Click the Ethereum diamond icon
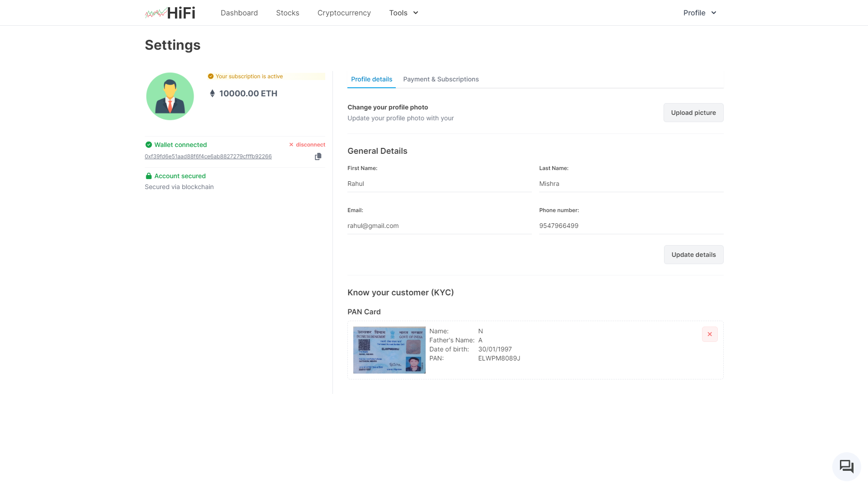This screenshot has height=488, width=868. tap(212, 94)
